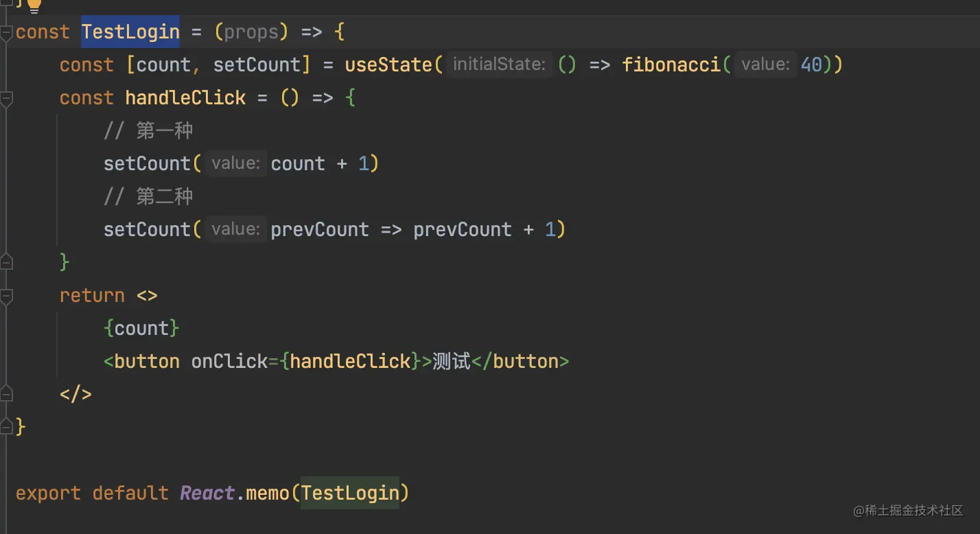
Task: Click the value hint before 40
Action: pos(766,65)
